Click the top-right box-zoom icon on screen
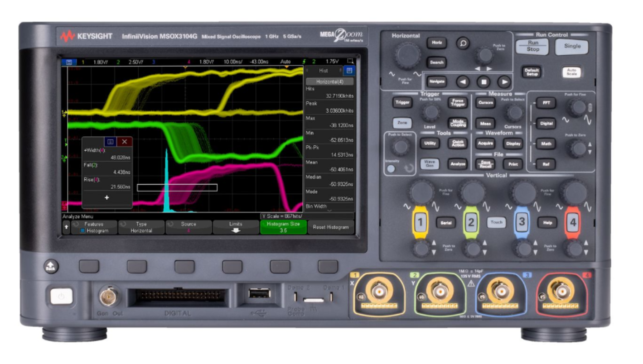This screenshot has height=364, width=643. pyautogui.click(x=349, y=61)
